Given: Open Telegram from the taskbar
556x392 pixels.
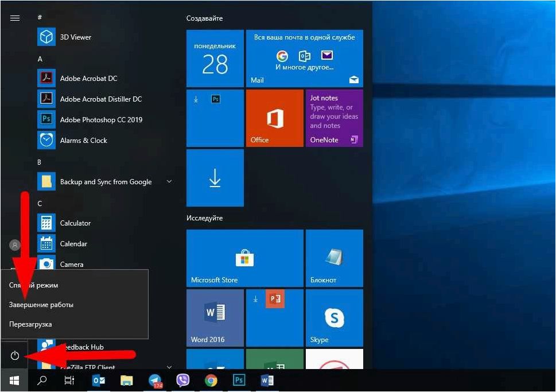Looking at the screenshot, I should click(155, 381).
